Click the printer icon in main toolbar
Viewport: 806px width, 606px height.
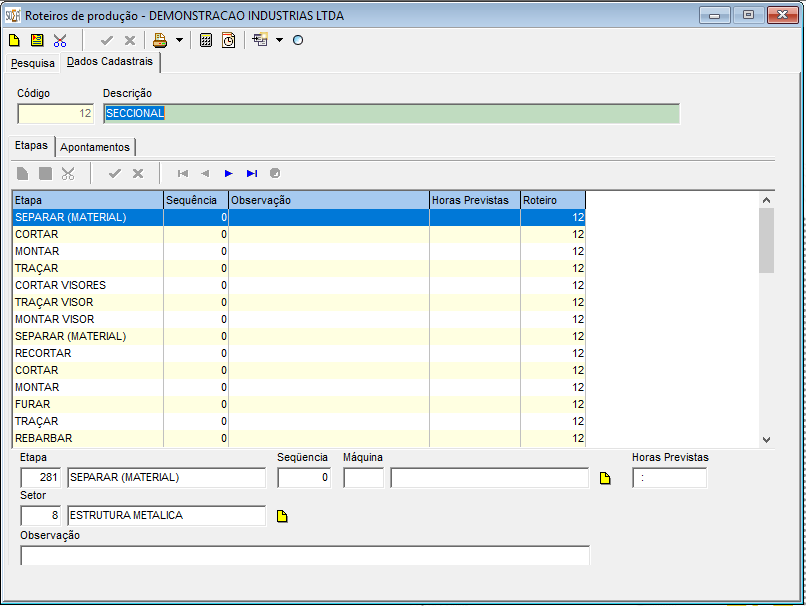(x=160, y=40)
